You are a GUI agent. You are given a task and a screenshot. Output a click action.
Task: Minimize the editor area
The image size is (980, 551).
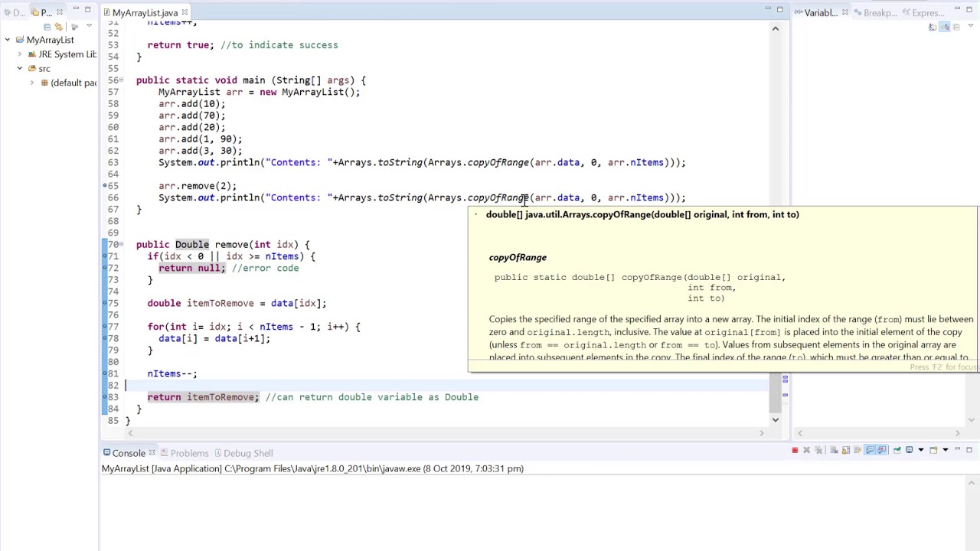pyautogui.click(x=767, y=8)
